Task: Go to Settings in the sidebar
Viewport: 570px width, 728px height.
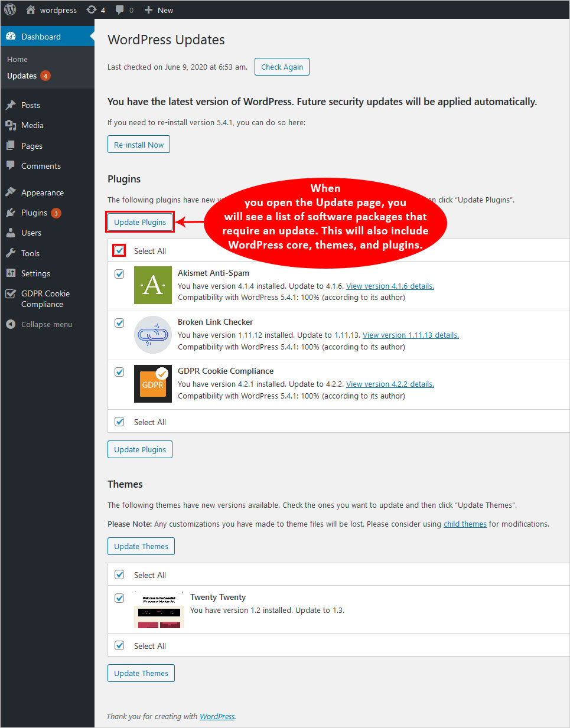Action: [x=35, y=273]
